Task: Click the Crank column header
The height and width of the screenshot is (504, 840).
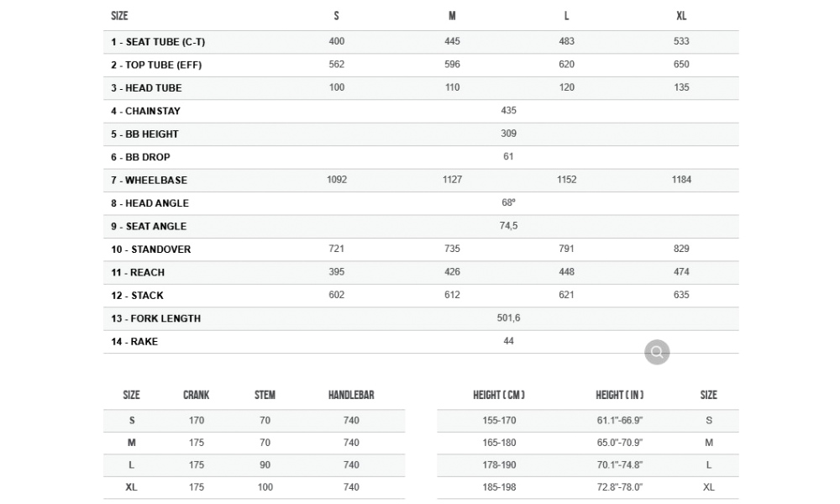Action: pyautogui.click(x=197, y=396)
